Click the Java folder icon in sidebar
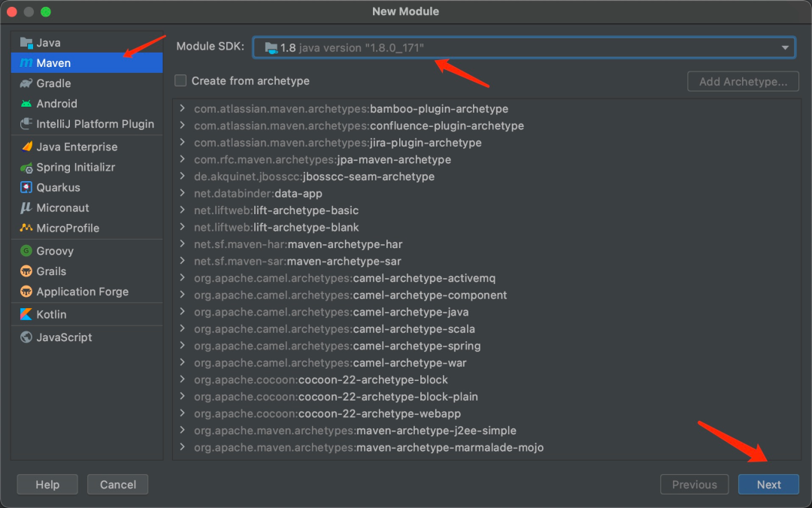812x508 pixels. pos(26,43)
